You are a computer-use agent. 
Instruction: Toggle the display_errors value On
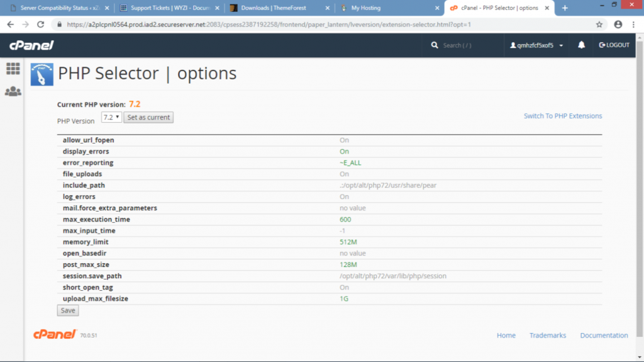pyautogui.click(x=344, y=152)
